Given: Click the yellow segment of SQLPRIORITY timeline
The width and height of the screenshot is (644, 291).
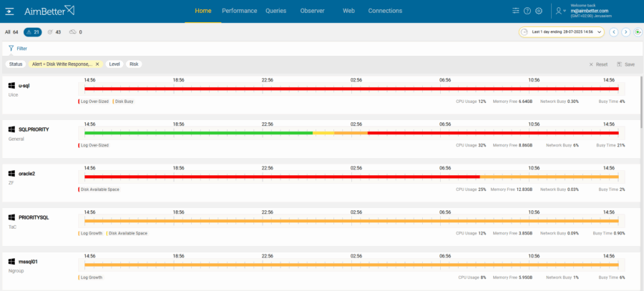Looking at the screenshot, I should tap(323, 133).
